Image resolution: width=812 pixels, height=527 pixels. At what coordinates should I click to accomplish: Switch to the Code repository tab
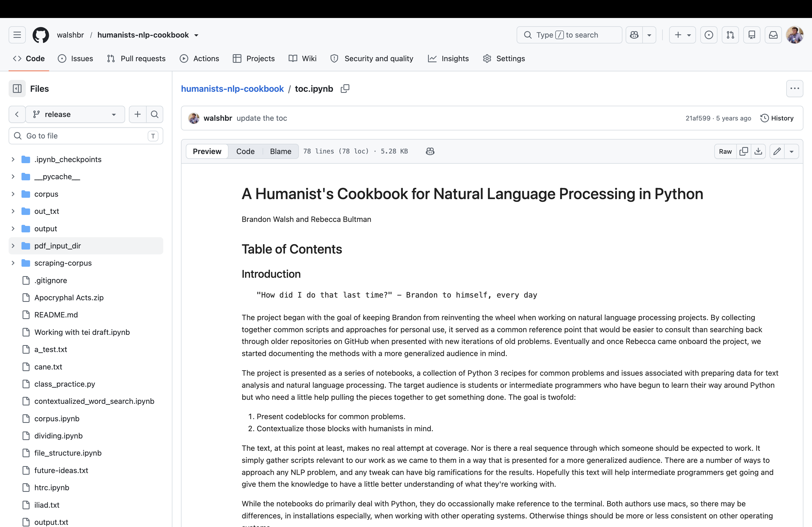pyautogui.click(x=29, y=59)
